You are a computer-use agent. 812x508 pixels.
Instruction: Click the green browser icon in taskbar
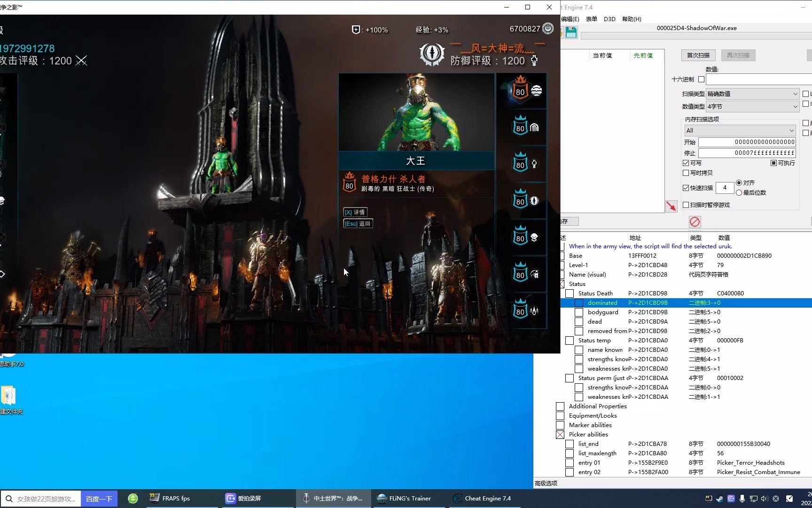133,498
